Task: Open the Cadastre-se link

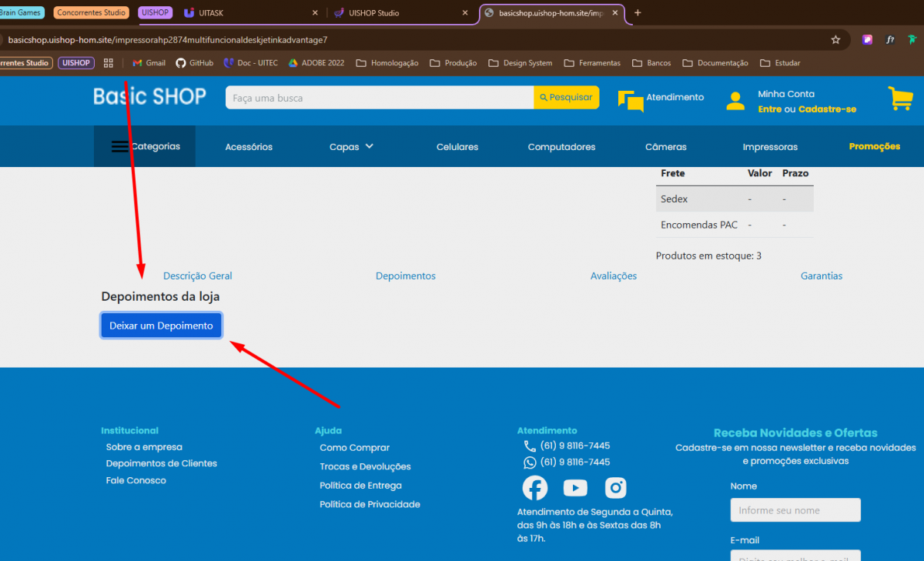Action: (x=827, y=109)
